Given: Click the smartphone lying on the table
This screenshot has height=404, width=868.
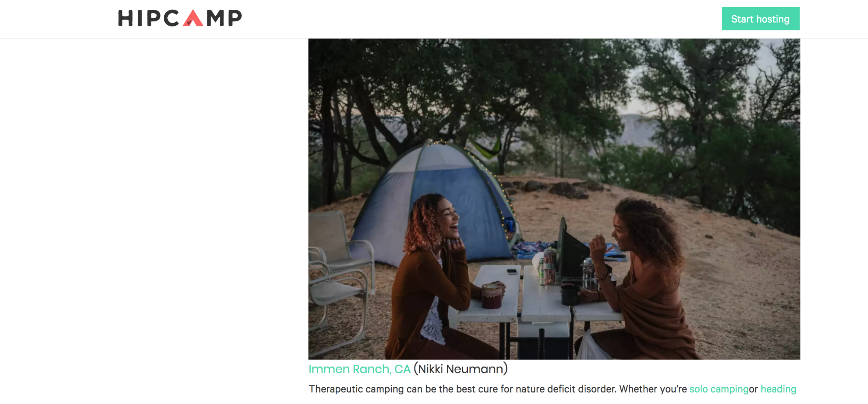Looking at the screenshot, I should [x=511, y=271].
